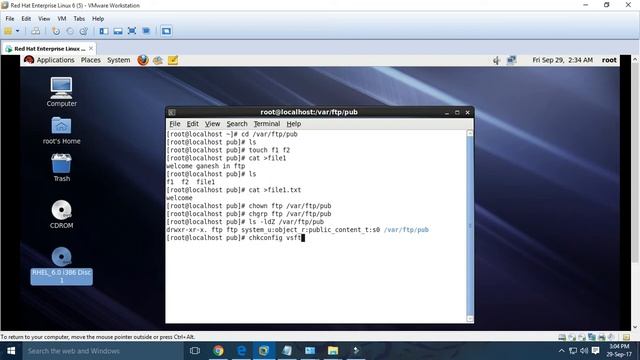Click the GNOME panel clock Fri Sep 29
Viewport: 640px width, 360px height.
pyautogui.click(x=562, y=60)
